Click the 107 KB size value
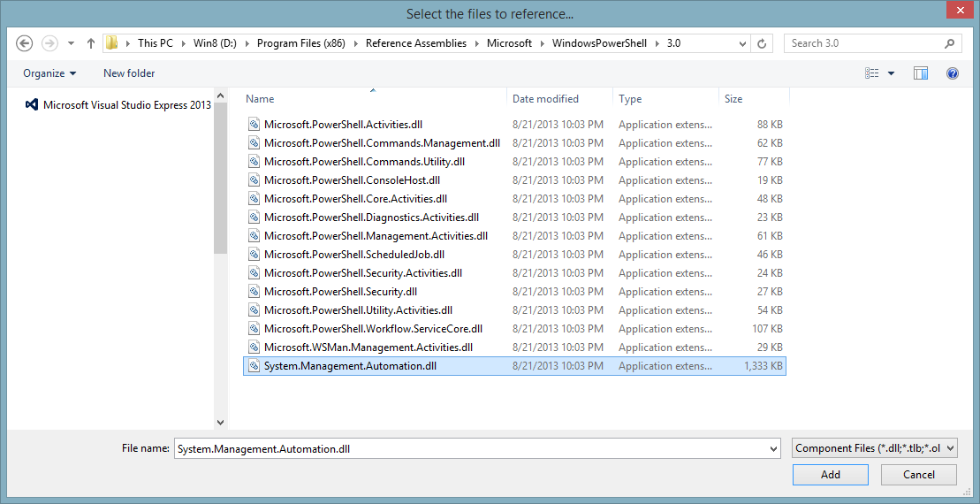 [x=768, y=329]
